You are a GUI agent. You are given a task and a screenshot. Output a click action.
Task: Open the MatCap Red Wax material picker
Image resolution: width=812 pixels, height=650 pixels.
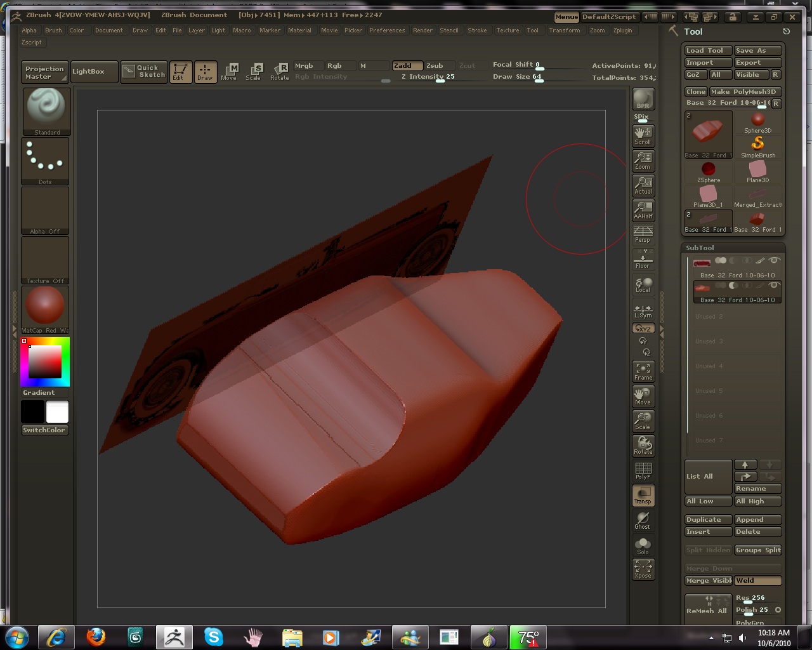click(x=46, y=309)
